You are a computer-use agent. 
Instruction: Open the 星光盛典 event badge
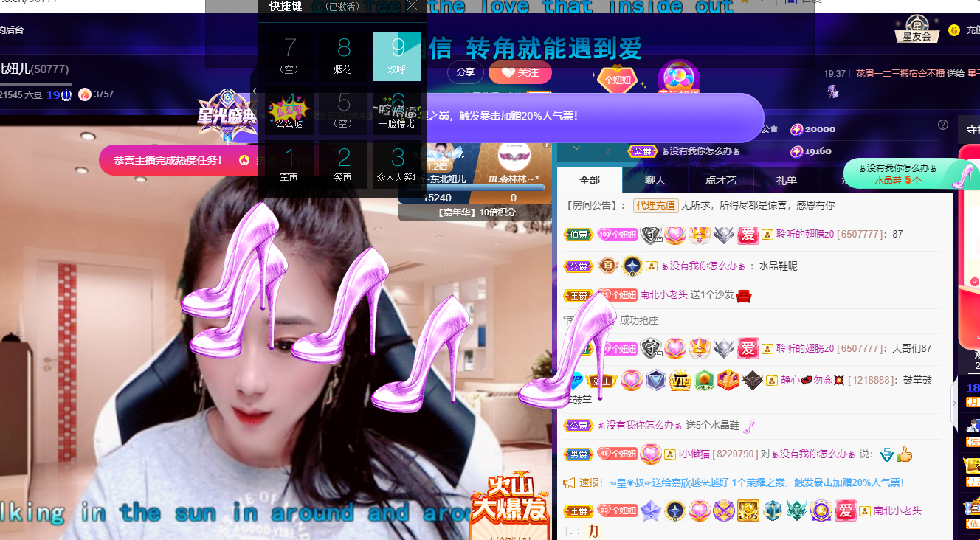click(x=227, y=117)
